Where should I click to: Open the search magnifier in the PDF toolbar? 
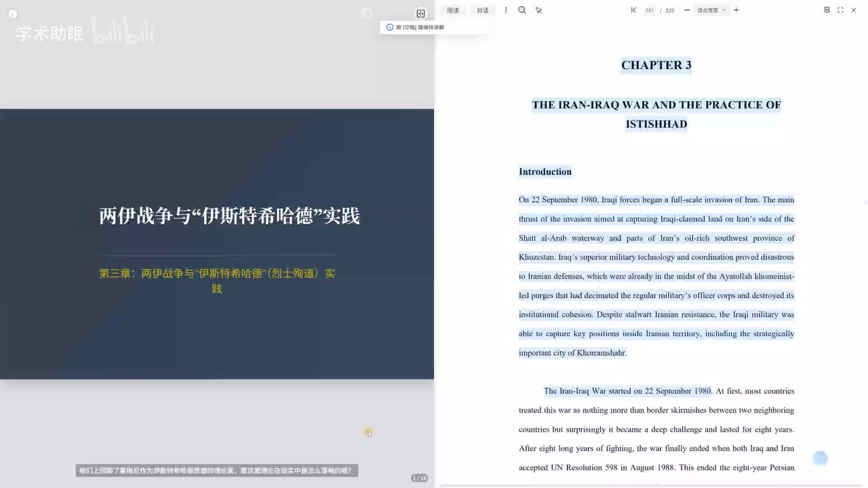pos(522,10)
